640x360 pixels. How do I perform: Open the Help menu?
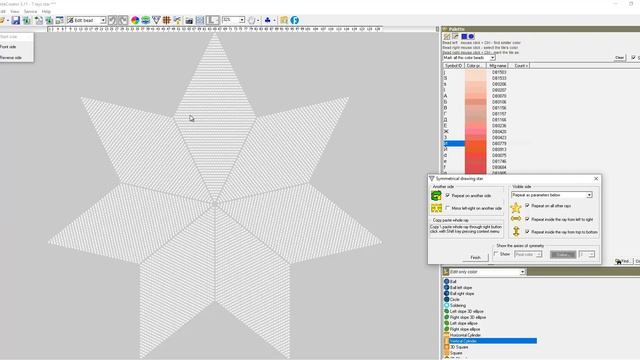[46, 11]
